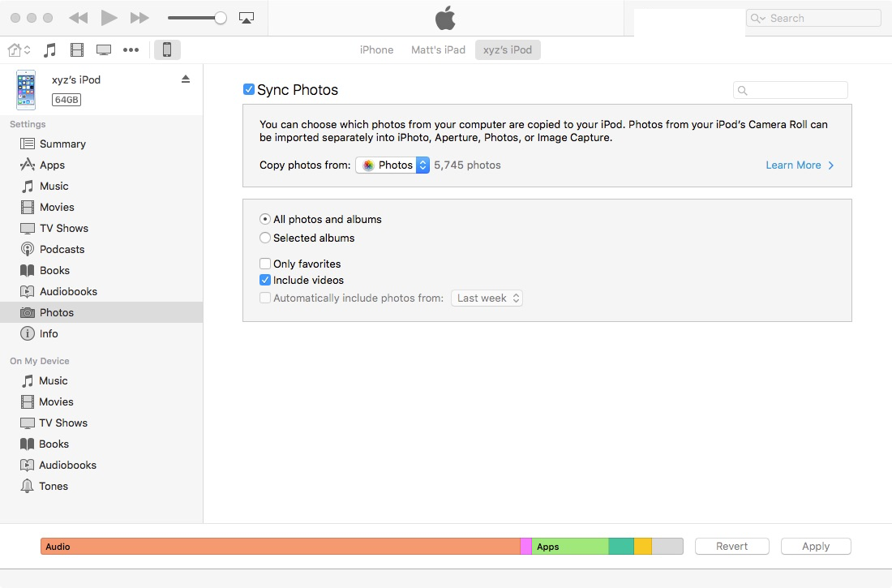The image size is (892, 588).
Task: Switch to the Movies library icon
Action: click(77, 50)
